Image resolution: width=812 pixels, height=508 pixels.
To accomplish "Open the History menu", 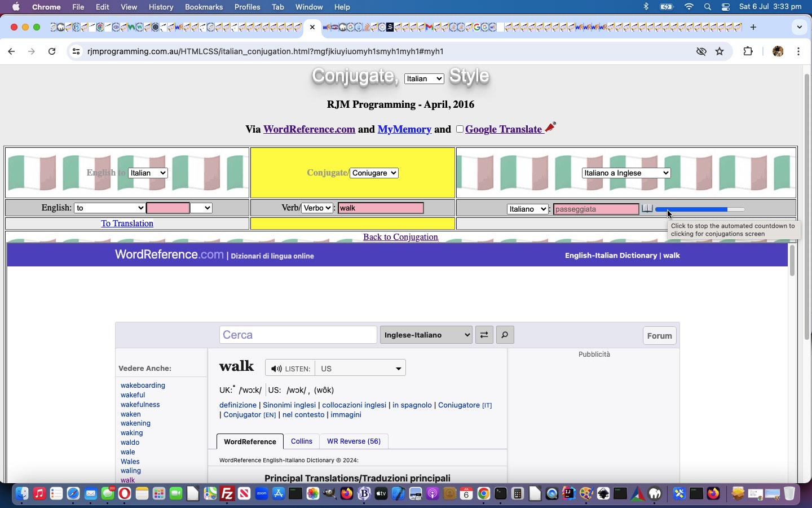I will (x=161, y=7).
